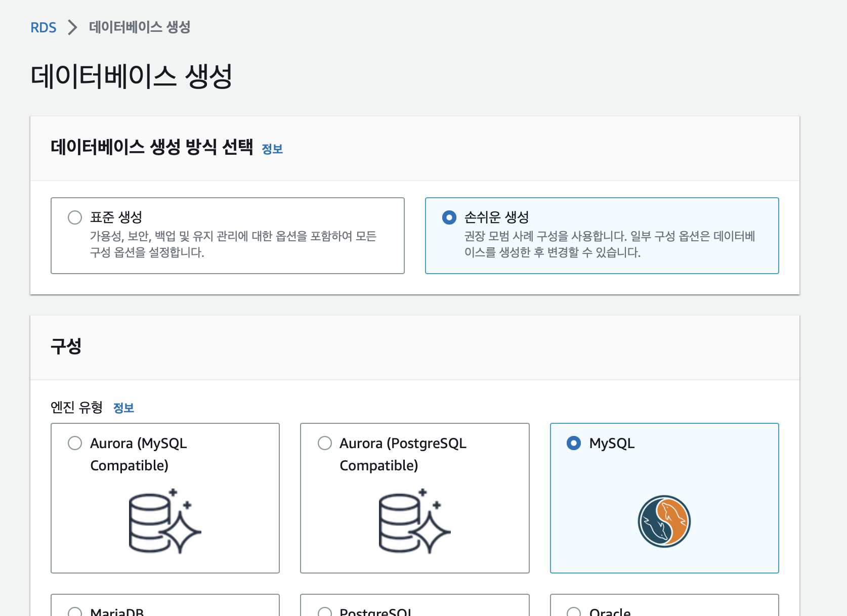This screenshot has width=847, height=616.
Task: Click the 구성 section heading
Action: point(66,346)
